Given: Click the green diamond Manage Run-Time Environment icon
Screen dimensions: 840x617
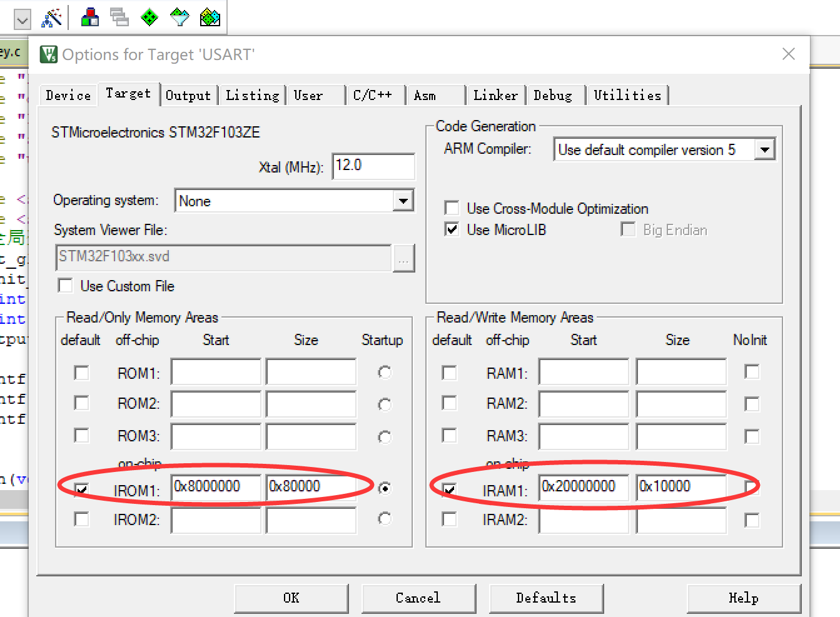Looking at the screenshot, I should pos(149,18).
